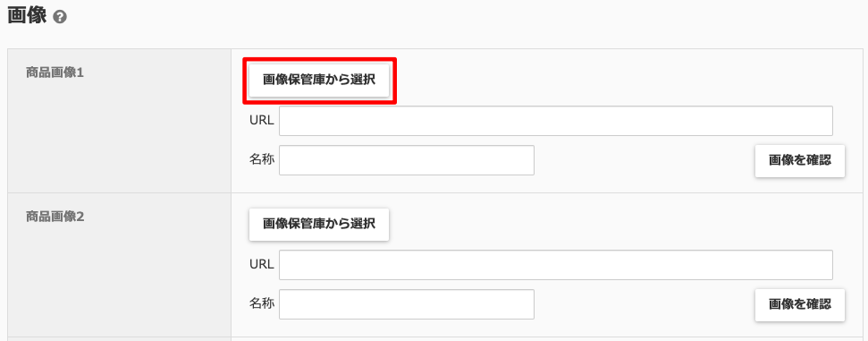Select the 商品画像2 row label
This screenshot has width=868, height=341.
pos(55,217)
